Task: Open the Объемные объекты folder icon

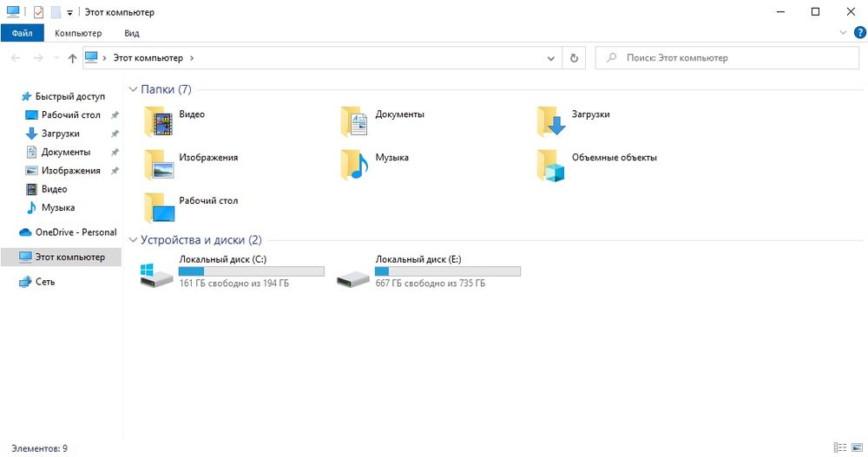Action: click(551, 164)
